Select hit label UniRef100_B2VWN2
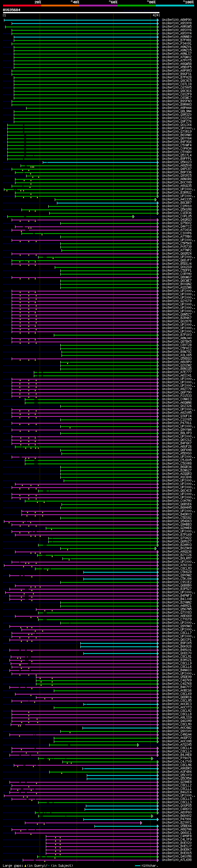This screenshot has width=197, height=868. 176,602
